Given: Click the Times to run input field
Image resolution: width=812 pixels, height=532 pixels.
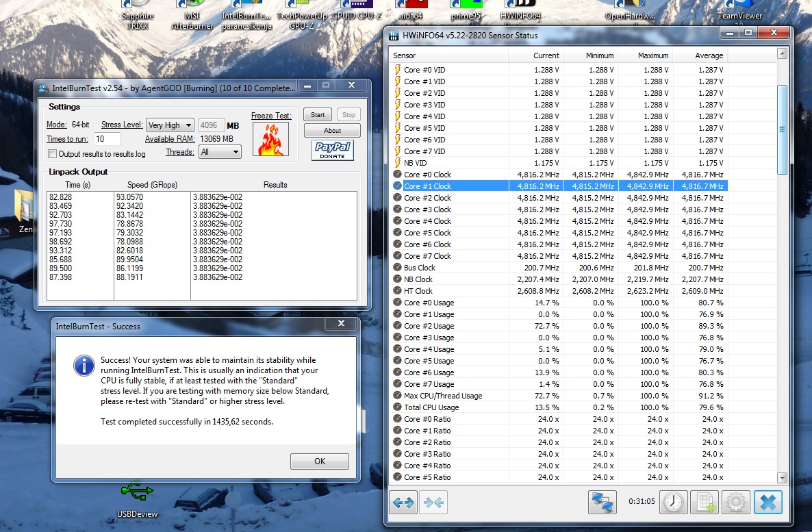Looking at the screenshot, I should 107,139.
